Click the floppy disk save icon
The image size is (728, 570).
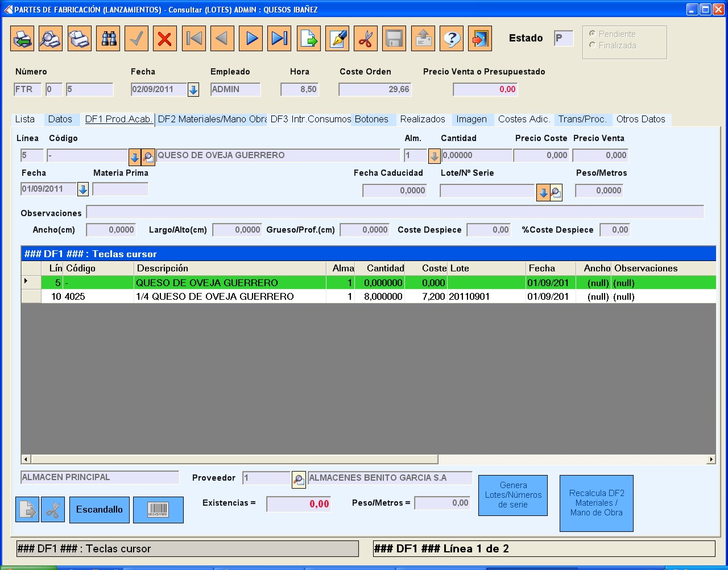point(394,39)
